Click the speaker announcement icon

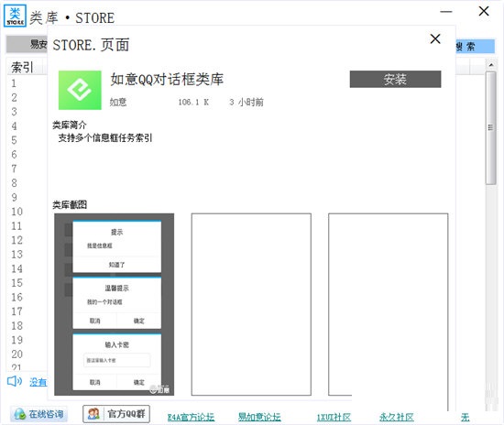15,381
